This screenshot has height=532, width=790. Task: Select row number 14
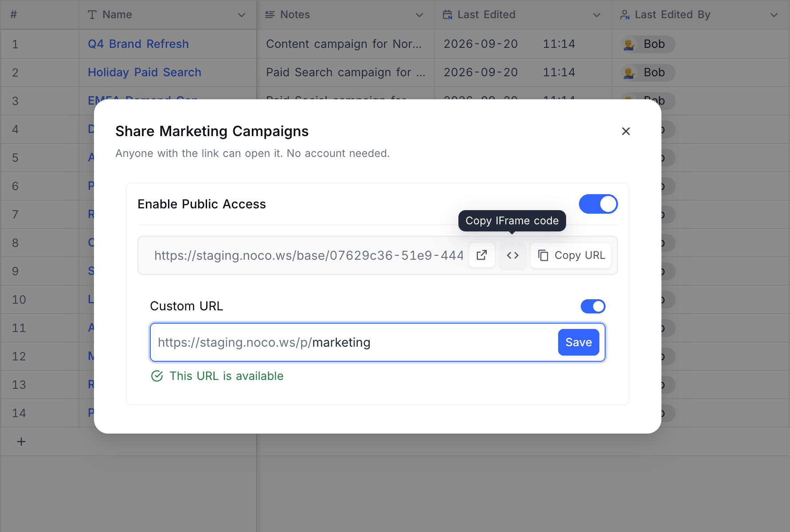pos(19,413)
